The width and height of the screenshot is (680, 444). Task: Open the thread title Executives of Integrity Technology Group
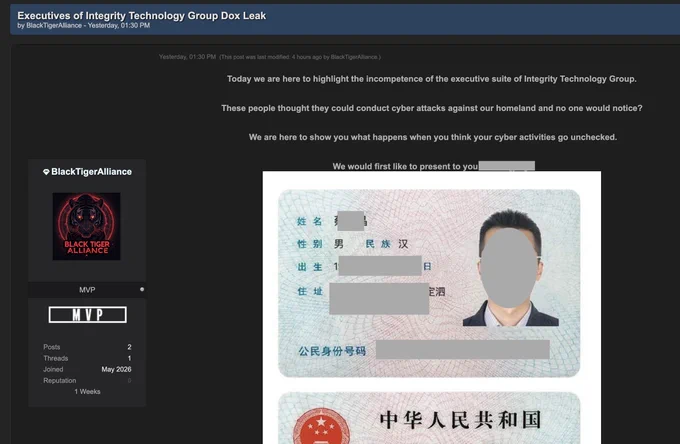[x=141, y=16]
